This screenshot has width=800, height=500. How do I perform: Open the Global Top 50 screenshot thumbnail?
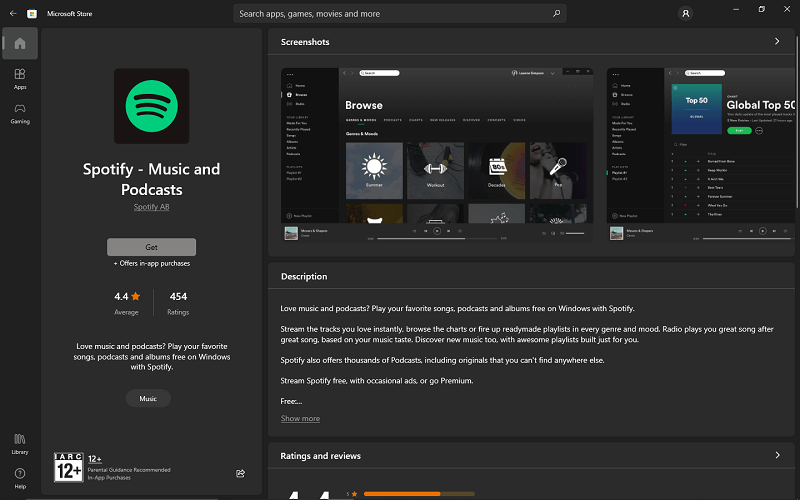pos(701,155)
